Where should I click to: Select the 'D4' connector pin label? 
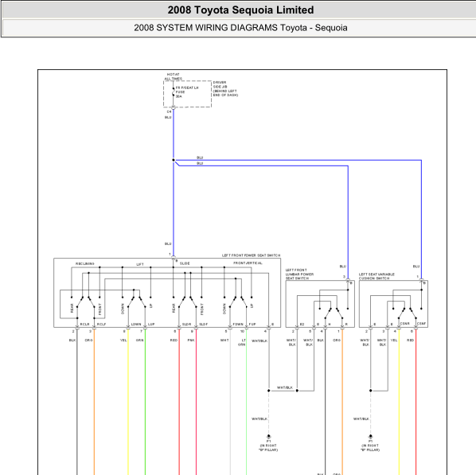click(169, 111)
